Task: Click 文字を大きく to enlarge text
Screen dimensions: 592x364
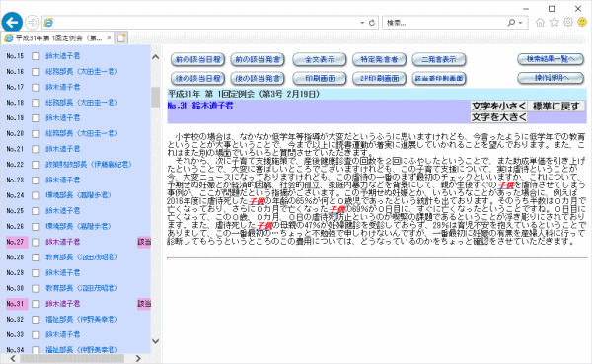Action: point(498,117)
